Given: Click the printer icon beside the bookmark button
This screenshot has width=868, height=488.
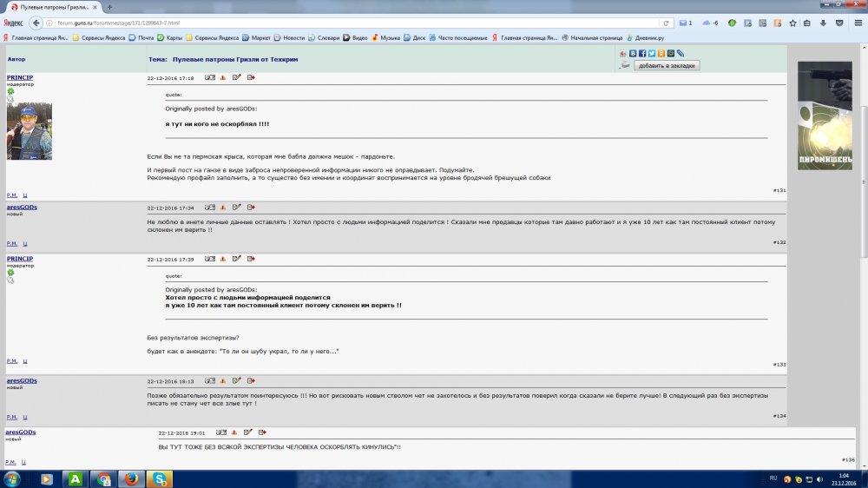Looking at the screenshot, I should click(x=624, y=65).
